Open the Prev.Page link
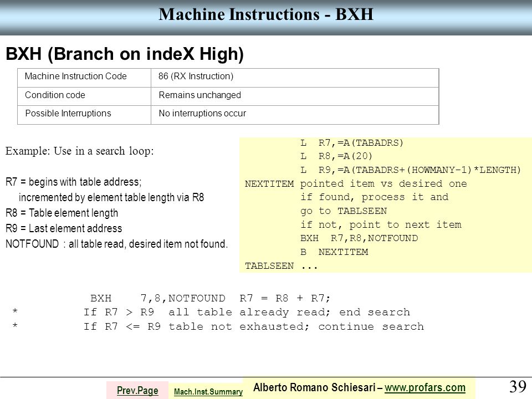Screen dimensions: 532x399 coord(137,391)
